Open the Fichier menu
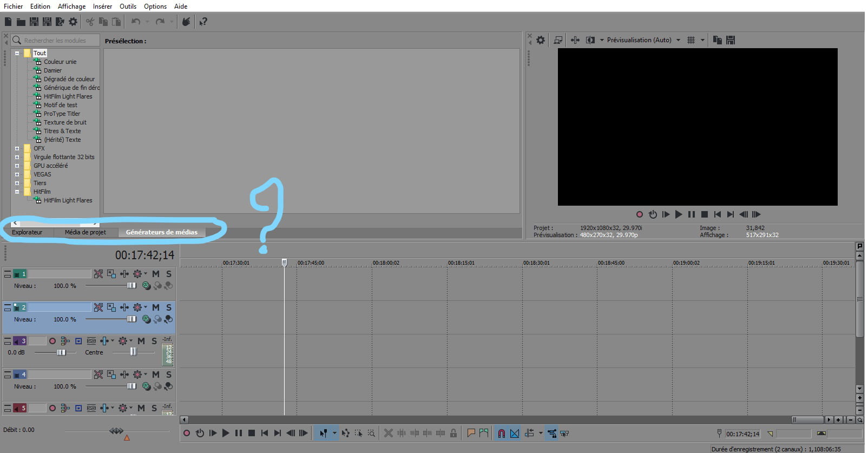 pyautogui.click(x=14, y=6)
